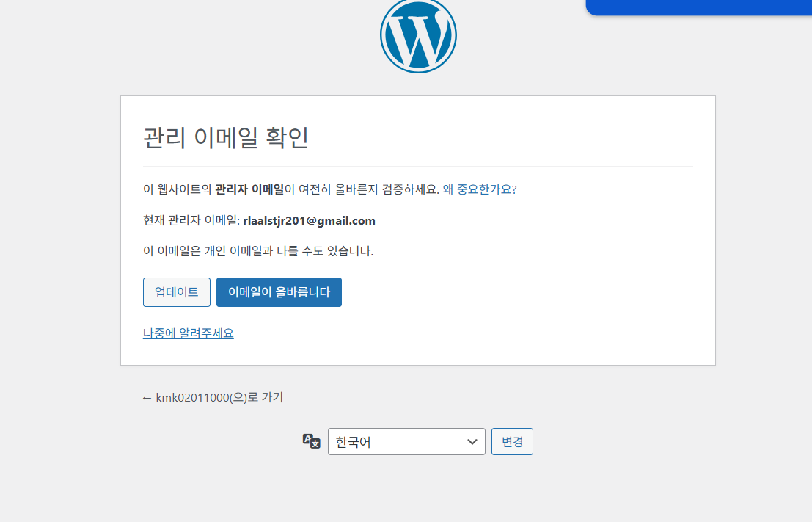This screenshot has width=812, height=522.
Task: Click inside the language selector field
Action: point(396,441)
